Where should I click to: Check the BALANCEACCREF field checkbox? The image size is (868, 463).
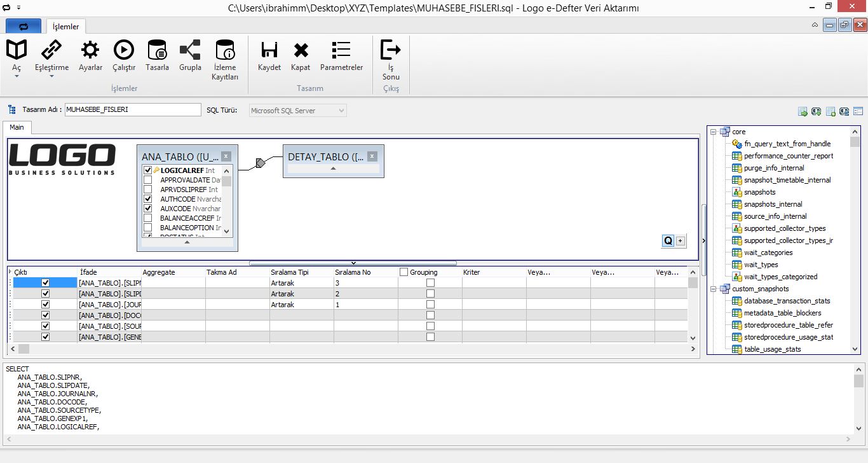(x=147, y=218)
